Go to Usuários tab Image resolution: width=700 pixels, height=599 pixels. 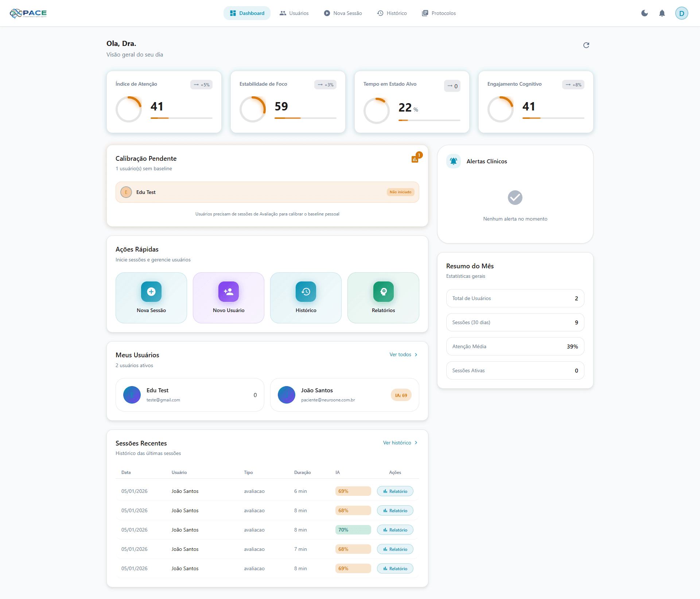pyautogui.click(x=294, y=13)
